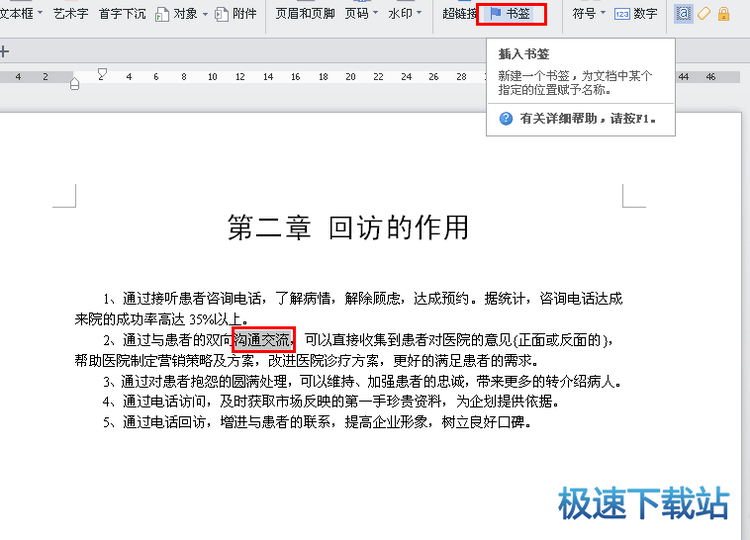750x540 pixels.
Task: Click the 符号 symbol label
Action: pyautogui.click(x=585, y=13)
